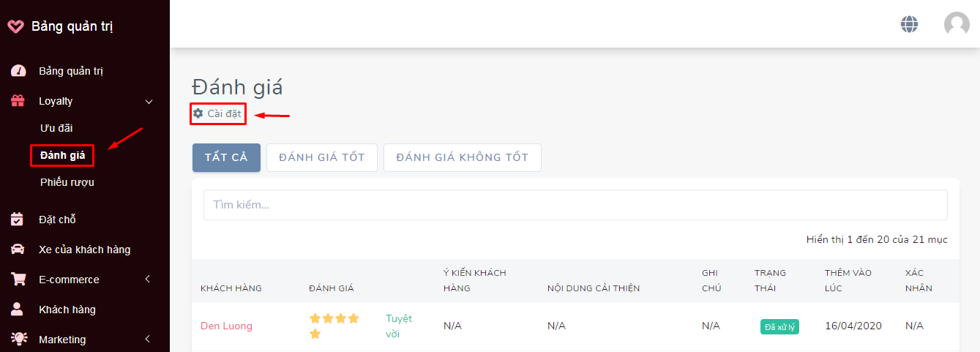Viewport: 980px width, 352px height.
Task: Select the ĐÁNH GIÁ TỐT filter tab
Action: tap(322, 157)
